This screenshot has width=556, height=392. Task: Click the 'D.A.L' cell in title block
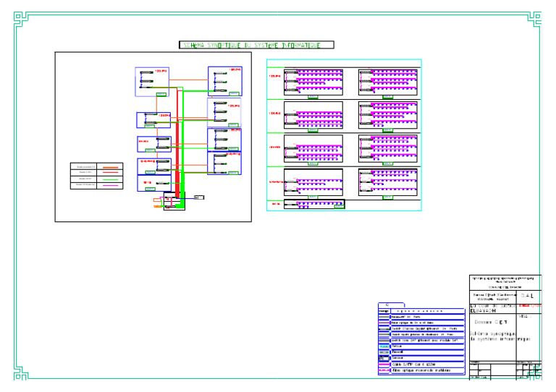point(527,296)
